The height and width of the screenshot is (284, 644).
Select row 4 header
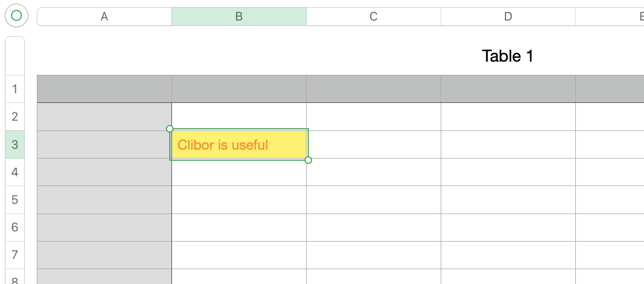[x=15, y=172]
